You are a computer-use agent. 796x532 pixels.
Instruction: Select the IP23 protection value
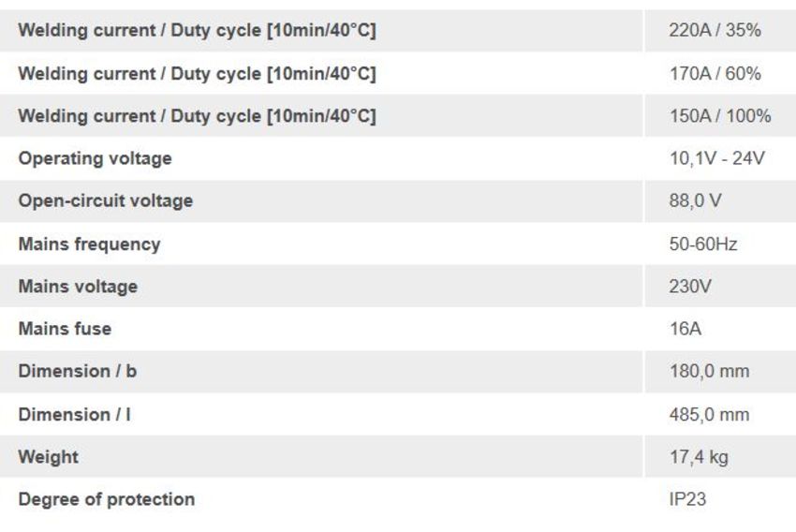687,499
